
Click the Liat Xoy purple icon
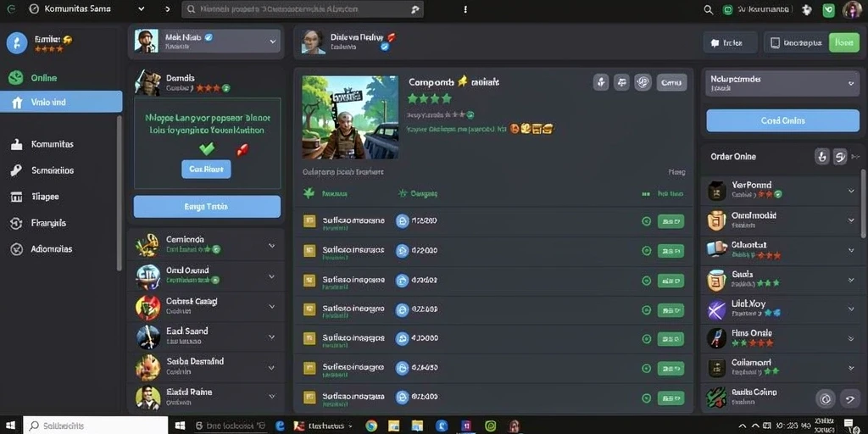(717, 309)
